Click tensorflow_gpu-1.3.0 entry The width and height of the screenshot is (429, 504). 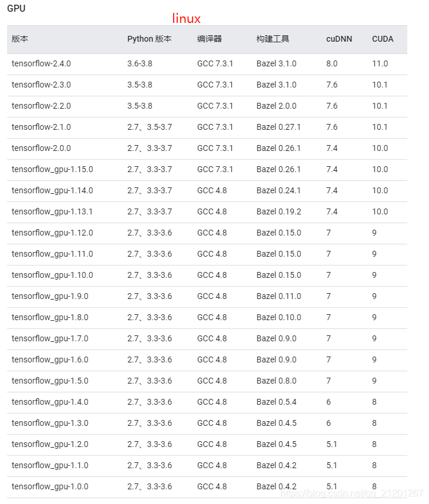[50, 424]
